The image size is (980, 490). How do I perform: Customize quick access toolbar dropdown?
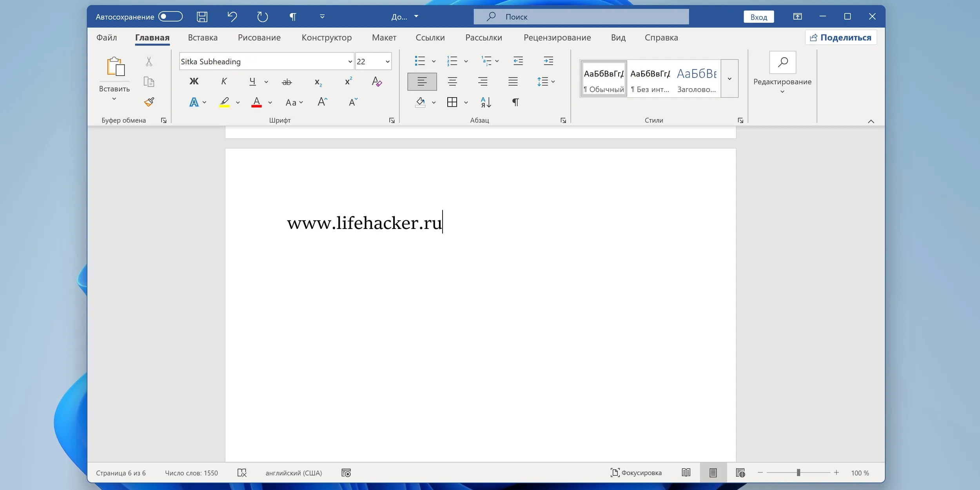pyautogui.click(x=322, y=16)
